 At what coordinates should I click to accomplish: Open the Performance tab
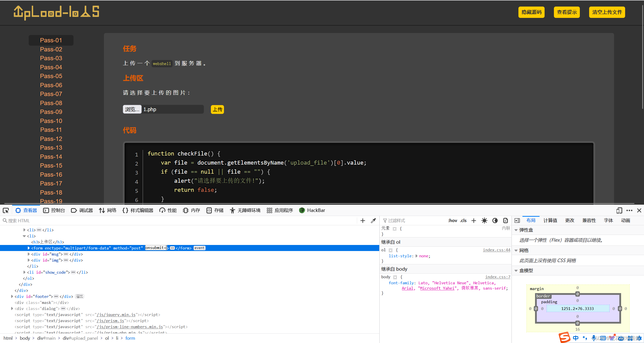tap(168, 210)
